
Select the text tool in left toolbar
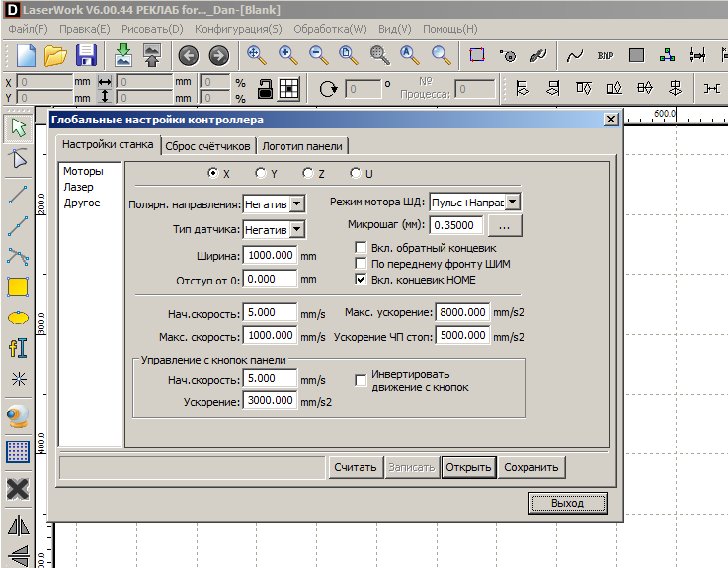tap(17, 348)
